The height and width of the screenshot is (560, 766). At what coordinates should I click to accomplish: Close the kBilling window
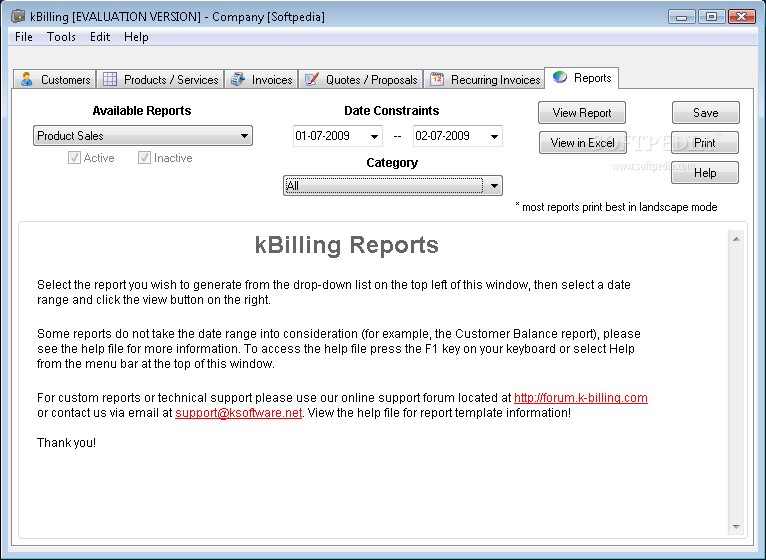point(742,17)
